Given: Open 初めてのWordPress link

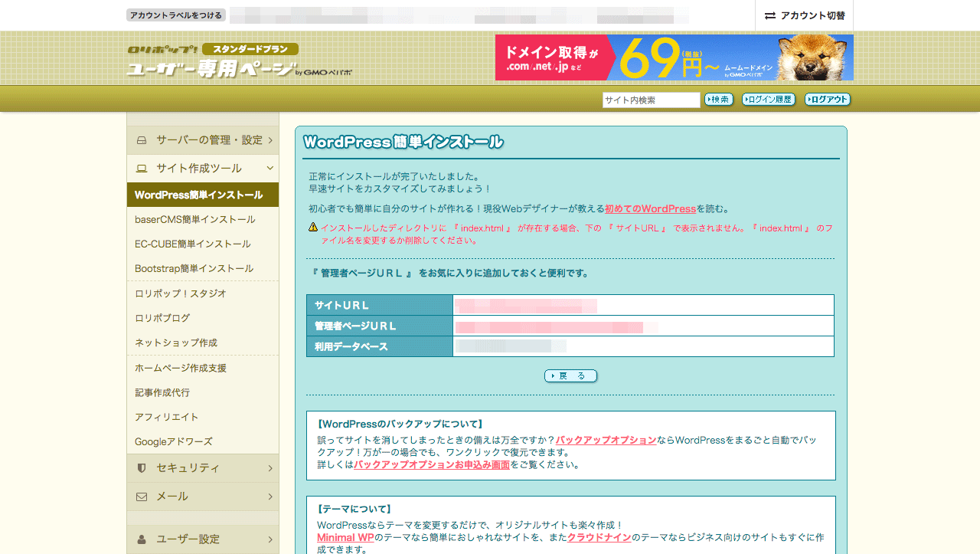Looking at the screenshot, I should click(650, 208).
